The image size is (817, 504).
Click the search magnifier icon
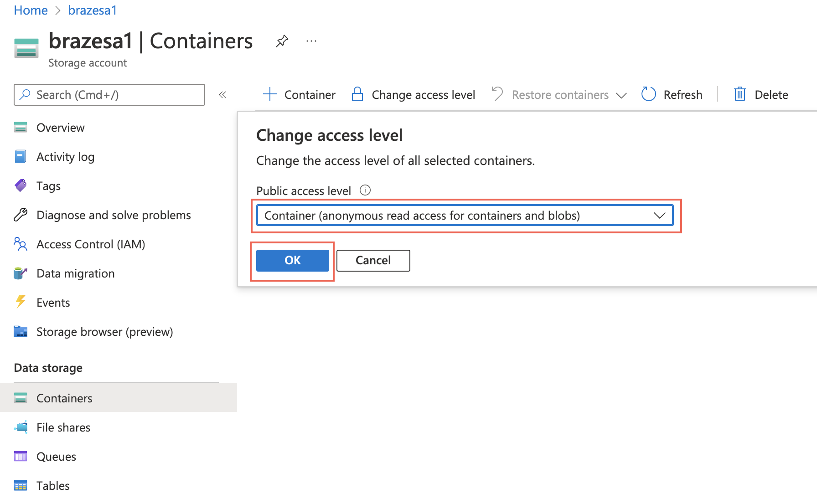[x=25, y=94]
